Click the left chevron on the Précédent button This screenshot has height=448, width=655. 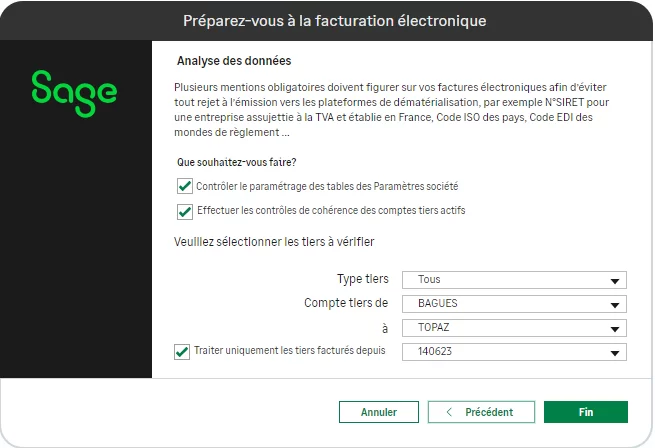coord(449,412)
